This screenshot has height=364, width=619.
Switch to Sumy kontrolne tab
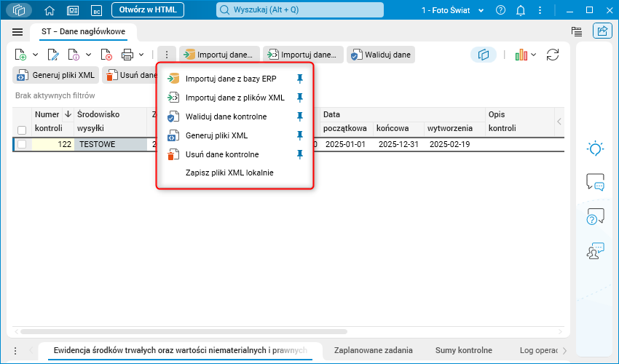tap(464, 351)
